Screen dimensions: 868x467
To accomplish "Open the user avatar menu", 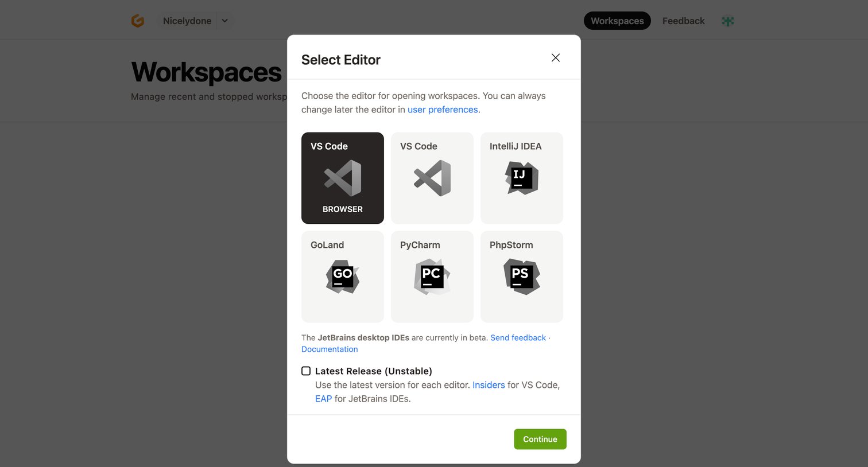I will (728, 21).
